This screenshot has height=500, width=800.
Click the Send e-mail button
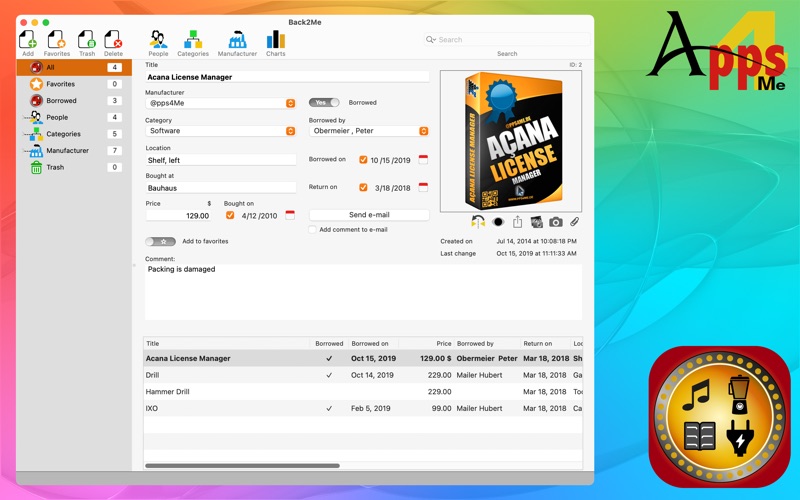click(x=369, y=215)
